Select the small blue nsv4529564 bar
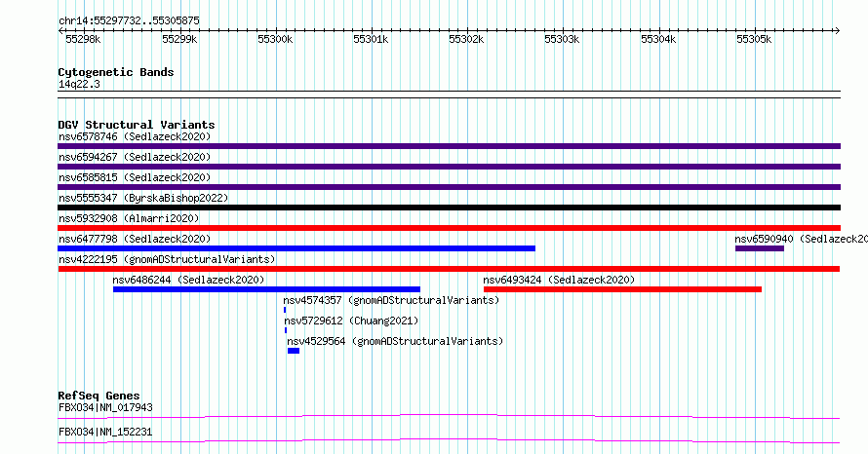Viewport: 868px width, 454px height. point(294,351)
